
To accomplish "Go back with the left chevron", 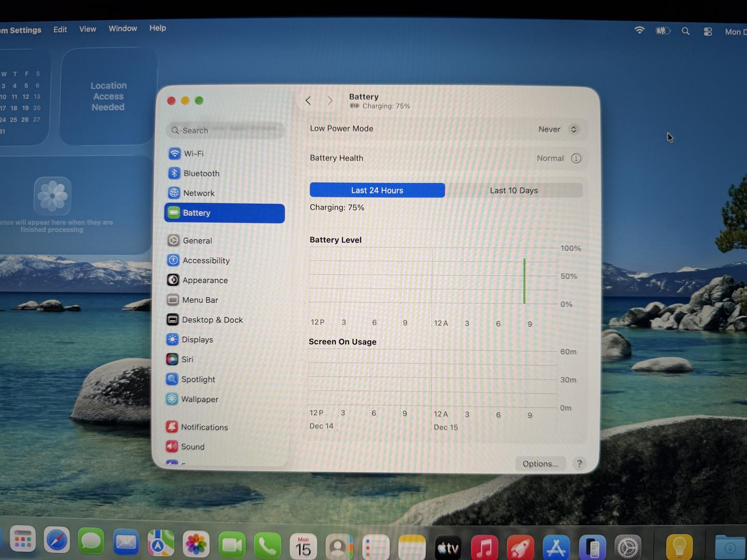I will pyautogui.click(x=308, y=101).
